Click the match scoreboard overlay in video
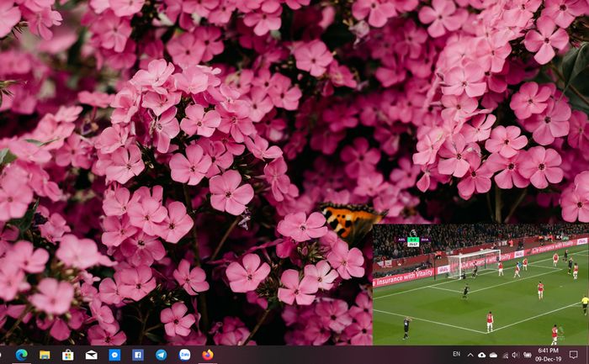589x364 pixels. point(413,239)
